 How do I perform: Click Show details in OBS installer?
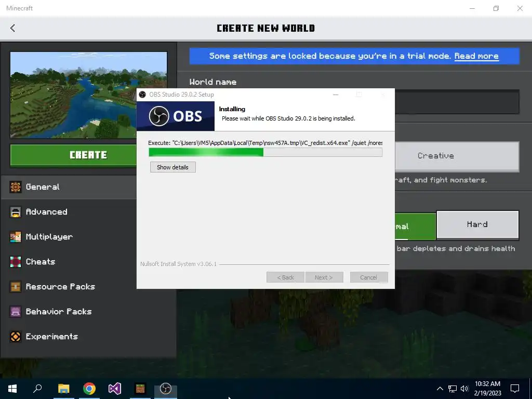(x=172, y=167)
